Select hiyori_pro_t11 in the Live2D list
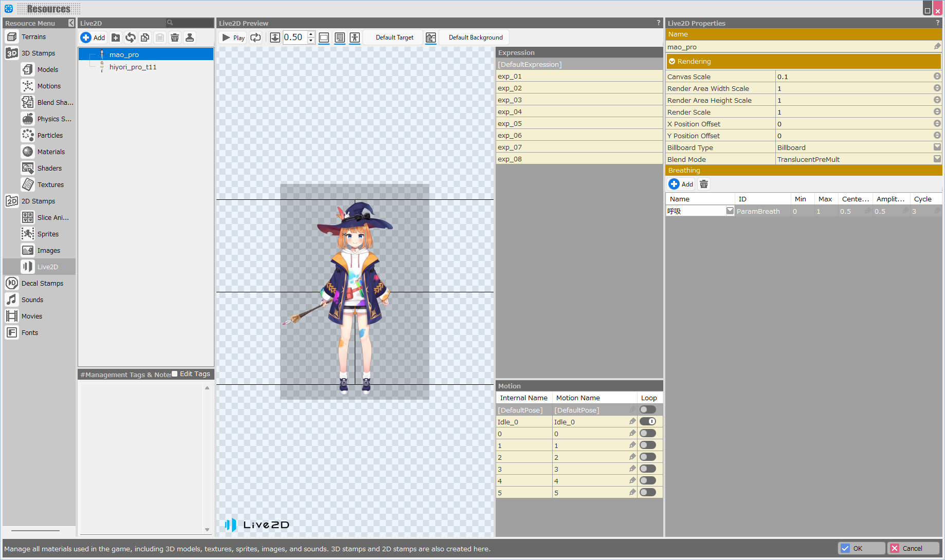The image size is (945, 560). [x=133, y=67]
